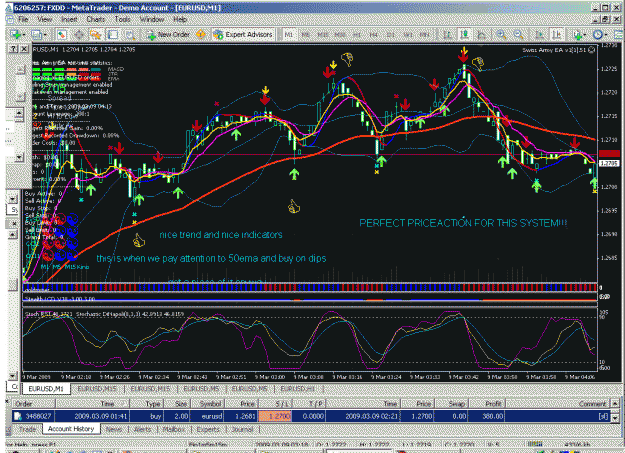Open the Journal terminal tab
The width and height of the screenshot is (625, 453).
pyautogui.click(x=242, y=429)
